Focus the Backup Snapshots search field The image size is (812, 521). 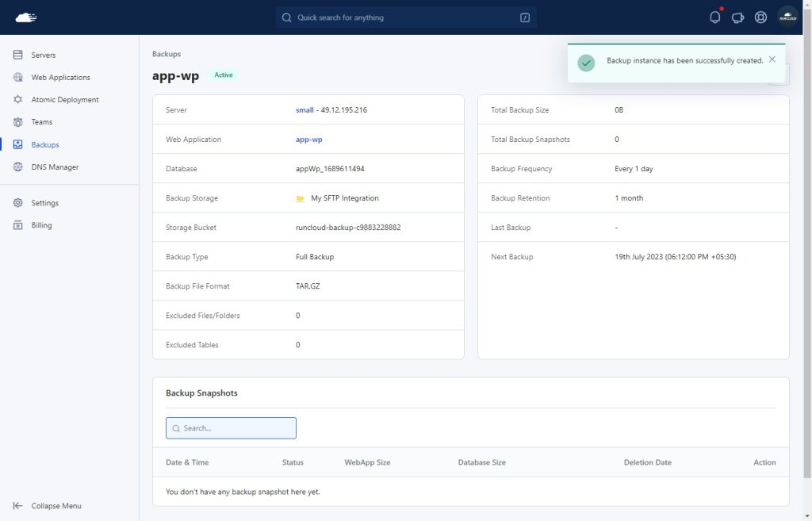[x=231, y=428]
